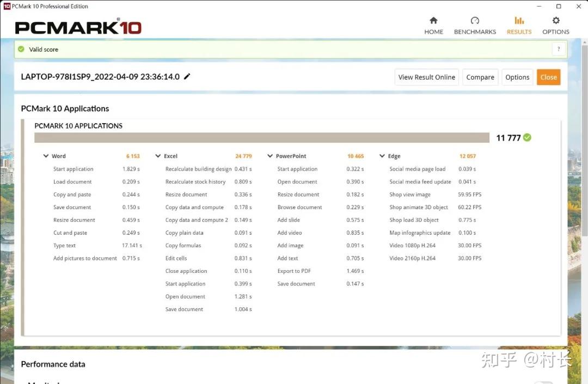
Task: Click the green check next to 11 777
Action: pos(527,138)
